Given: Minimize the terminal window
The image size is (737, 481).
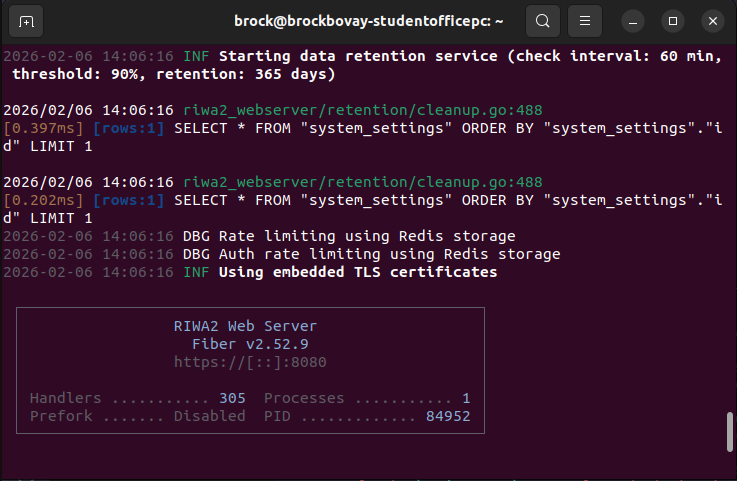Looking at the screenshot, I should tap(633, 21).
